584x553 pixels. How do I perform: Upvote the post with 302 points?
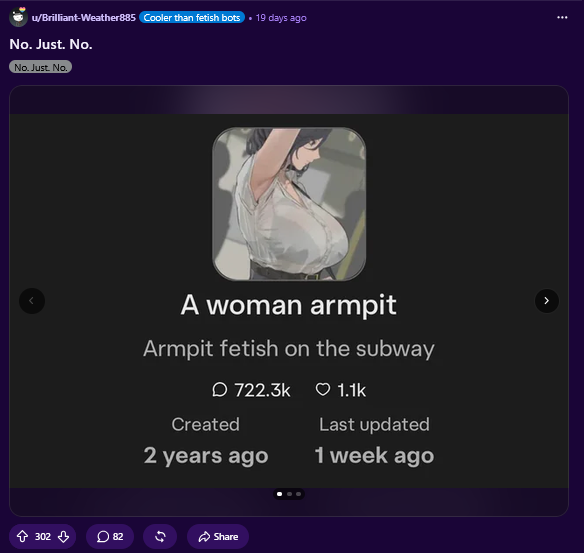pyautogui.click(x=22, y=536)
